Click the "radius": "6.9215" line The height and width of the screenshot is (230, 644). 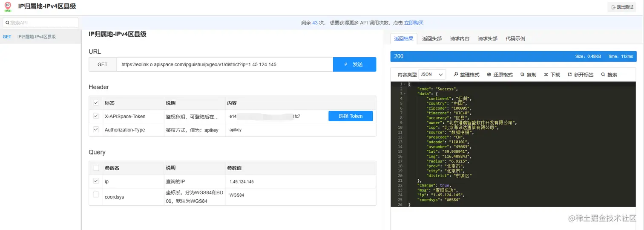pyautogui.click(x=448, y=161)
